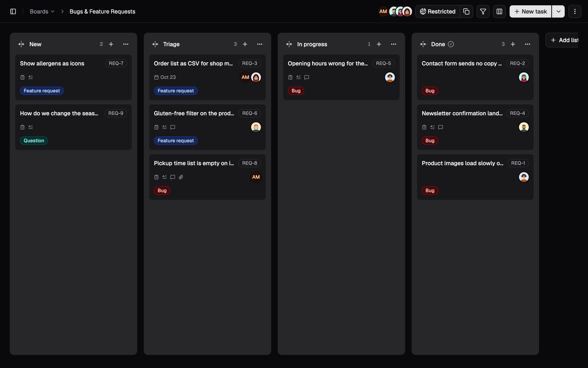The height and width of the screenshot is (368, 588).
Task: Click the Done list collapse icon
Action: tap(423, 44)
